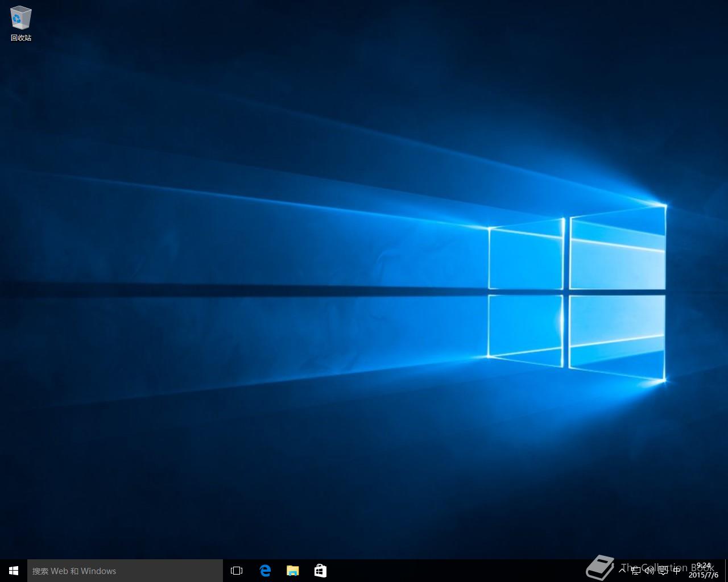The width and height of the screenshot is (728, 582).
Task: Click the 搜索 Web 和 Windows search box
Action: click(125, 571)
